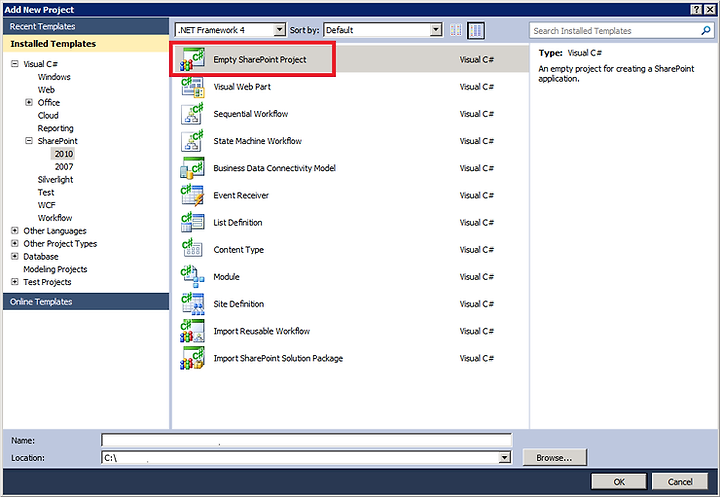This screenshot has width=720, height=497.
Task: Collapse the Visual C# tree node
Action: pyautogui.click(x=15, y=64)
